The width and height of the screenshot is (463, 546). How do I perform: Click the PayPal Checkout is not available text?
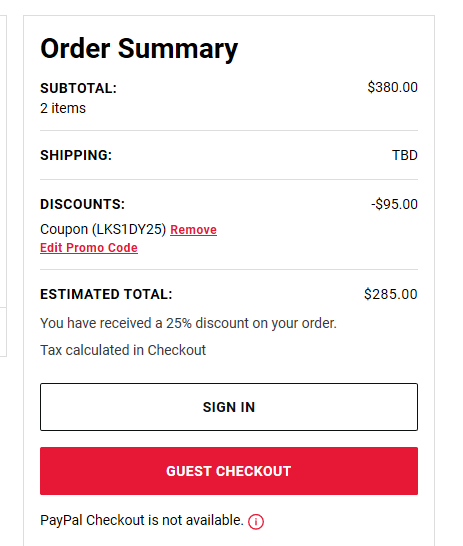tap(142, 520)
